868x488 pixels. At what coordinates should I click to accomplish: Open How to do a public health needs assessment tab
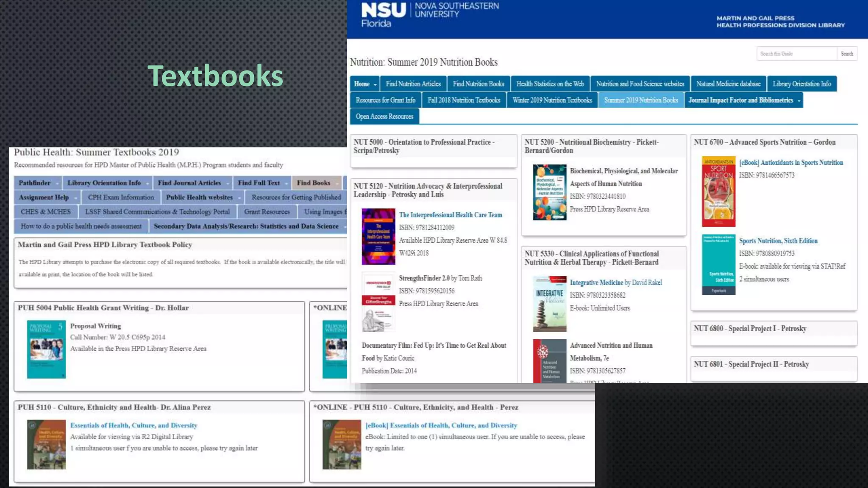click(x=81, y=226)
